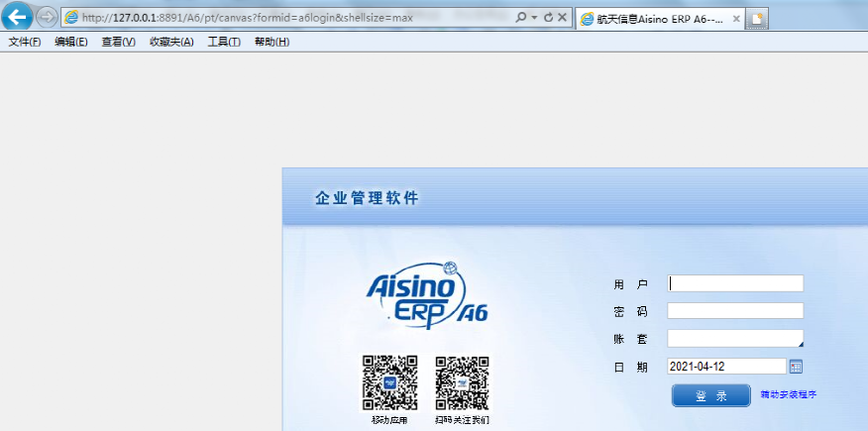Click the 密码 label text
The height and width of the screenshot is (431, 868).
(630, 311)
